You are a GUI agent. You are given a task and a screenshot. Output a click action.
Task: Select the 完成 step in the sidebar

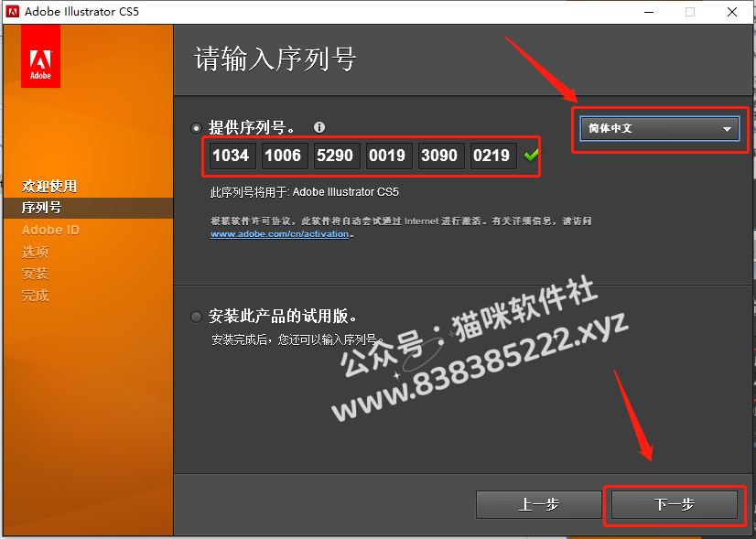[35, 296]
